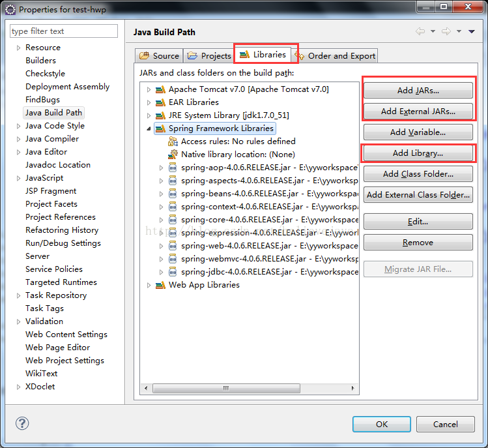Switch to the Source tab
Image resolution: width=488 pixels, height=448 pixels.
[160, 56]
